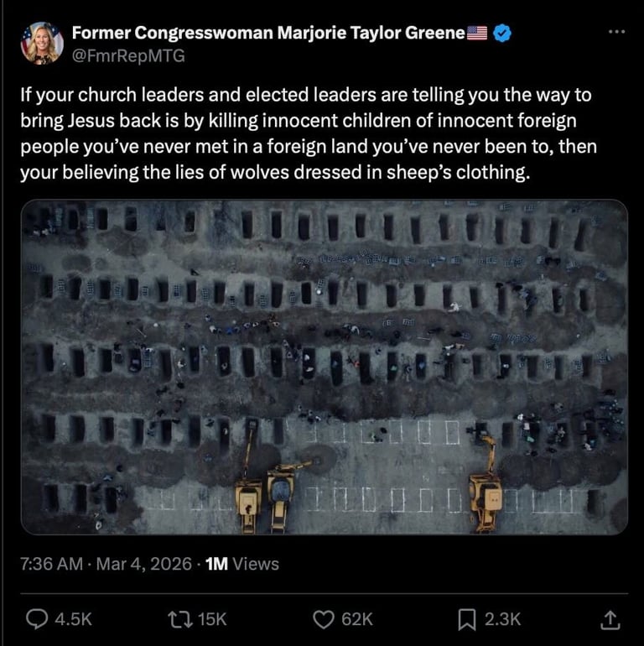Viewport: 644px width, 646px height.
Task: Click the 4.5K replies count
Action: 73,619
